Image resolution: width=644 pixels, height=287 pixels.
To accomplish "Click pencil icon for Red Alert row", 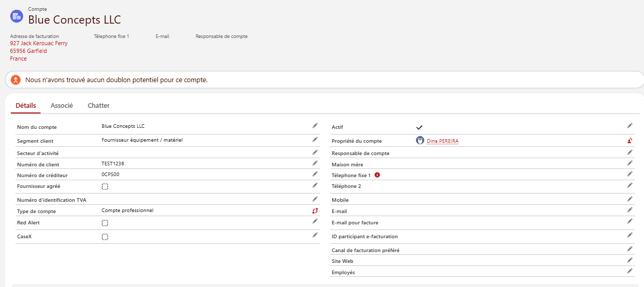I will [315, 221].
